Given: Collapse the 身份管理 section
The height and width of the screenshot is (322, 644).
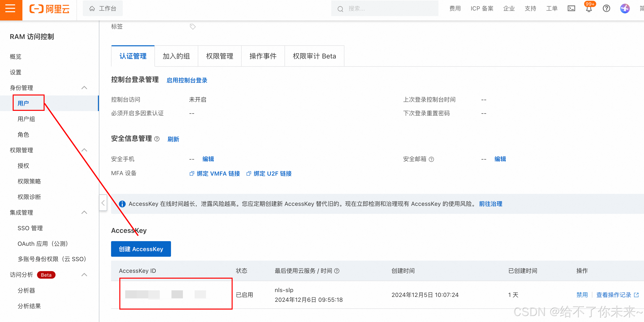Looking at the screenshot, I should (x=84, y=88).
